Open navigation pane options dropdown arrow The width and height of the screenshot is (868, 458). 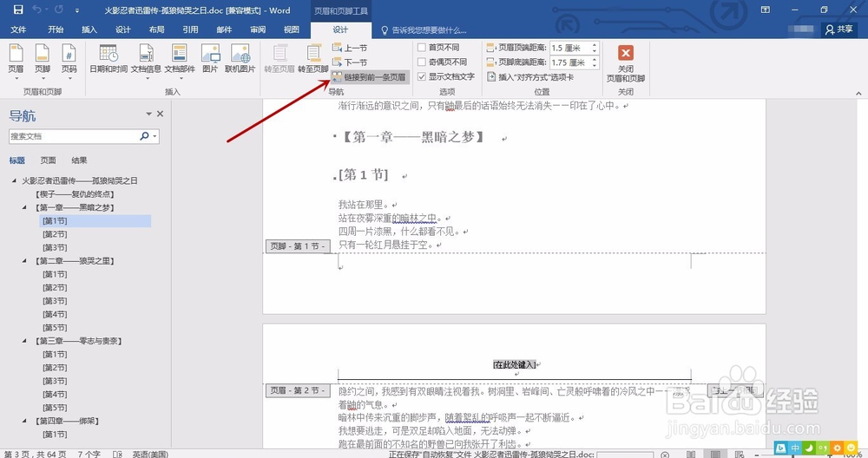(x=148, y=114)
